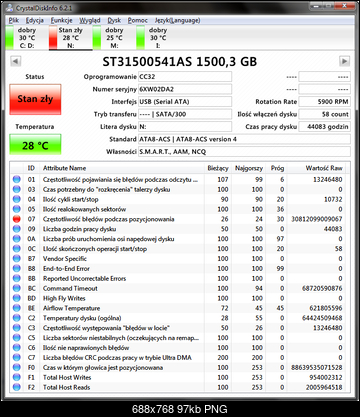
Task: Click the blue dot for attribute 0C
Action: 16,249
